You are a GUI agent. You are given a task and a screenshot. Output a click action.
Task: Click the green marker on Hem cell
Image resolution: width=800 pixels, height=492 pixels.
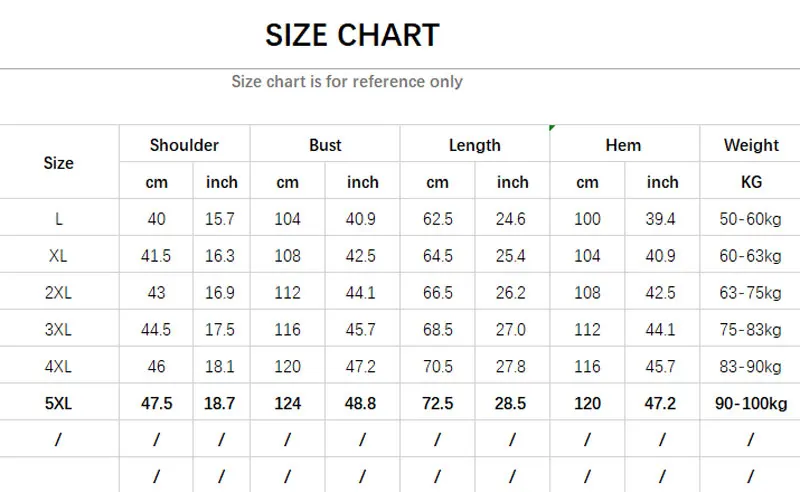(553, 129)
